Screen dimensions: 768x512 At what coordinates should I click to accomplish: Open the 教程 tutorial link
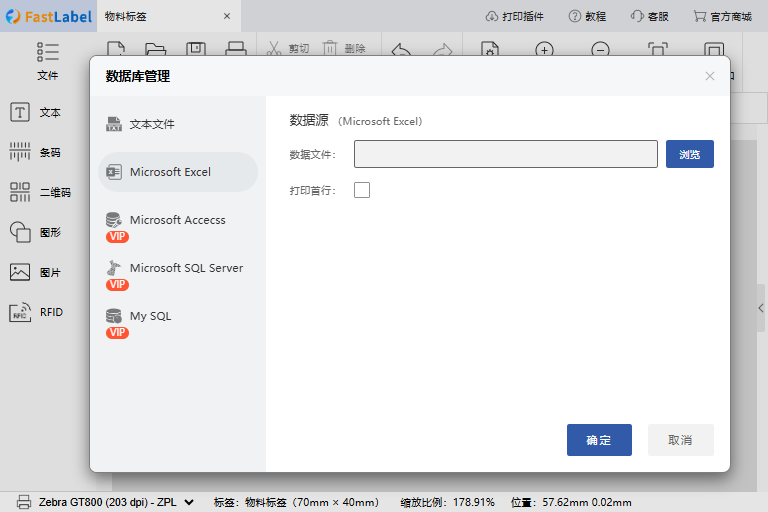coord(587,17)
